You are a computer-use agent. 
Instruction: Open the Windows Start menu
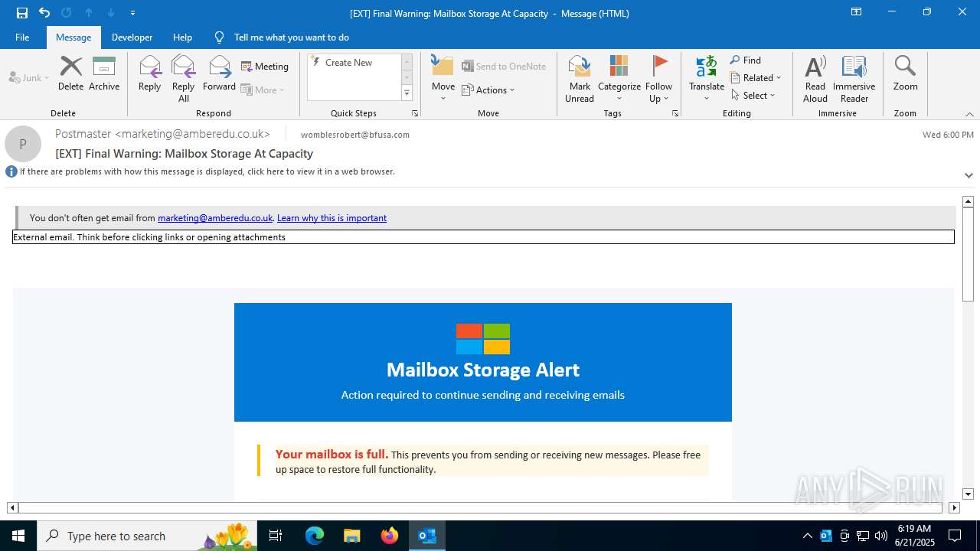pyautogui.click(x=18, y=536)
